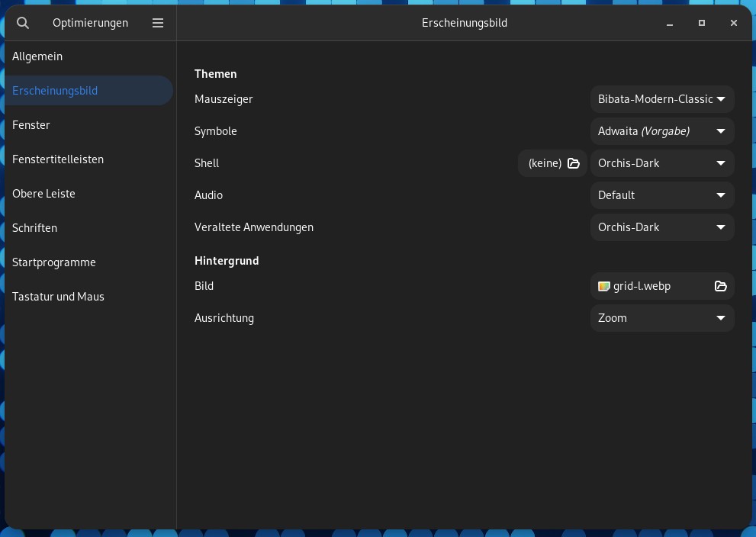Open the Ausrichtung dropdown set to Zoom

[x=662, y=318]
